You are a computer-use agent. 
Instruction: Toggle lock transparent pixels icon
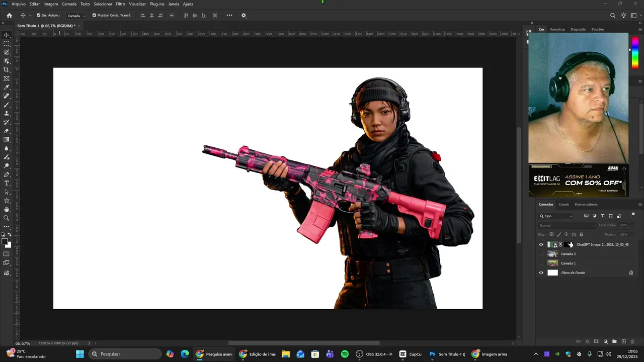coord(551,234)
